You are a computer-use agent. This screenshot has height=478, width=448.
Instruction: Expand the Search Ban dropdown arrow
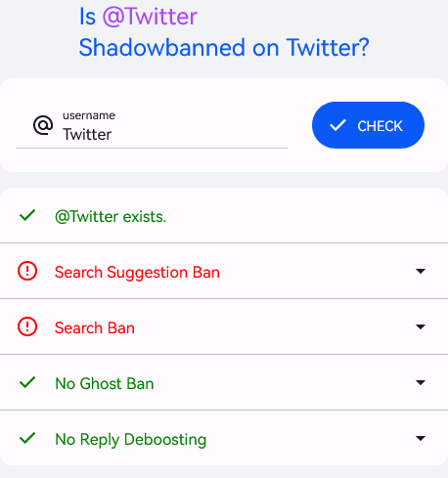click(x=421, y=326)
